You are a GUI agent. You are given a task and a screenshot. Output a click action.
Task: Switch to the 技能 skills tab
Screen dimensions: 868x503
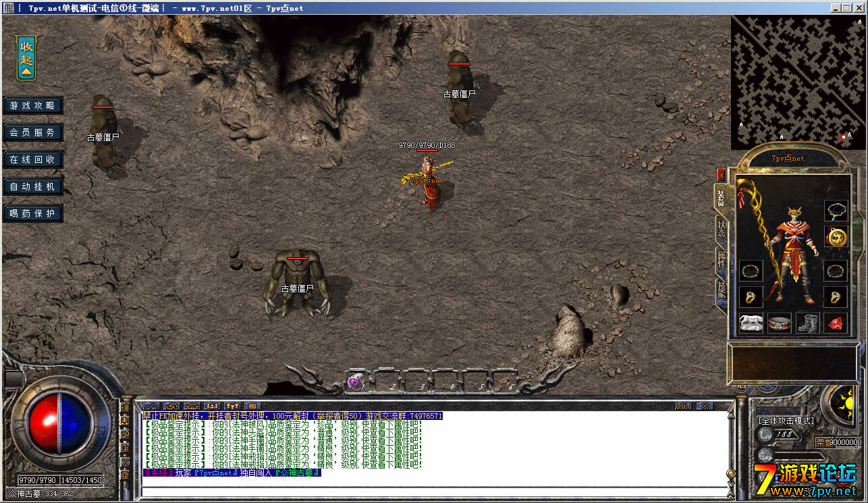click(x=721, y=291)
